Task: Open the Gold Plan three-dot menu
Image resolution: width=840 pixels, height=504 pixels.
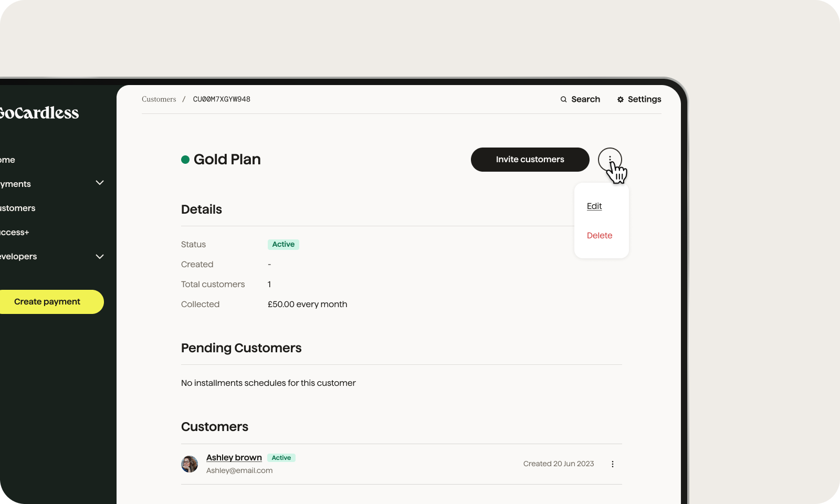Action: coord(610,159)
